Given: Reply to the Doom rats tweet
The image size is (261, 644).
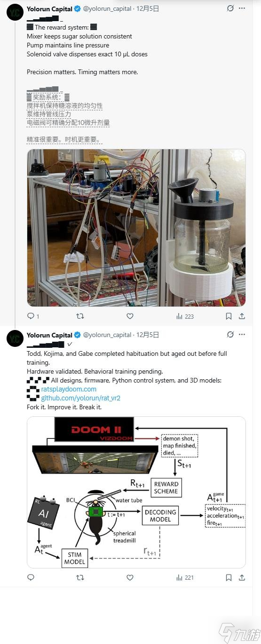Looking at the screenshot, I should click(31, 577).
